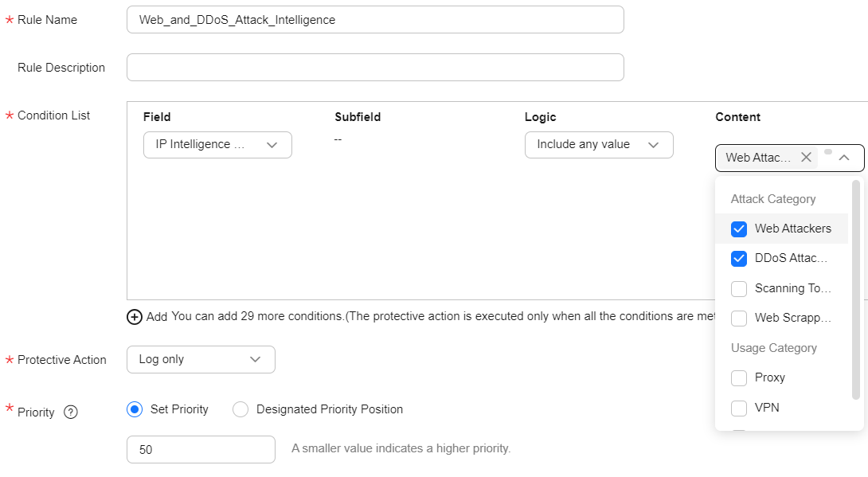
Task: Check the Scanning Tools checkbox
Action: (x=739, y=289)
